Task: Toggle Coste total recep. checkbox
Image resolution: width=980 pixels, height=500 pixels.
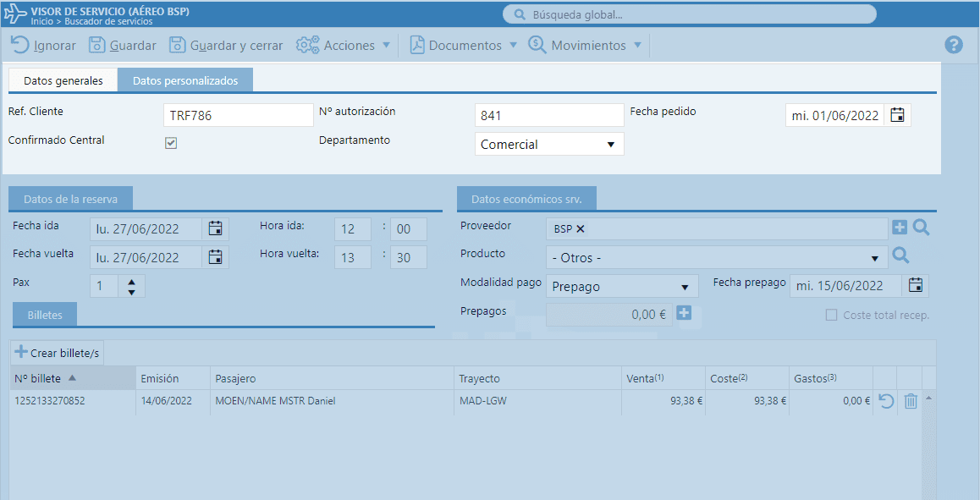Action: 831,315
